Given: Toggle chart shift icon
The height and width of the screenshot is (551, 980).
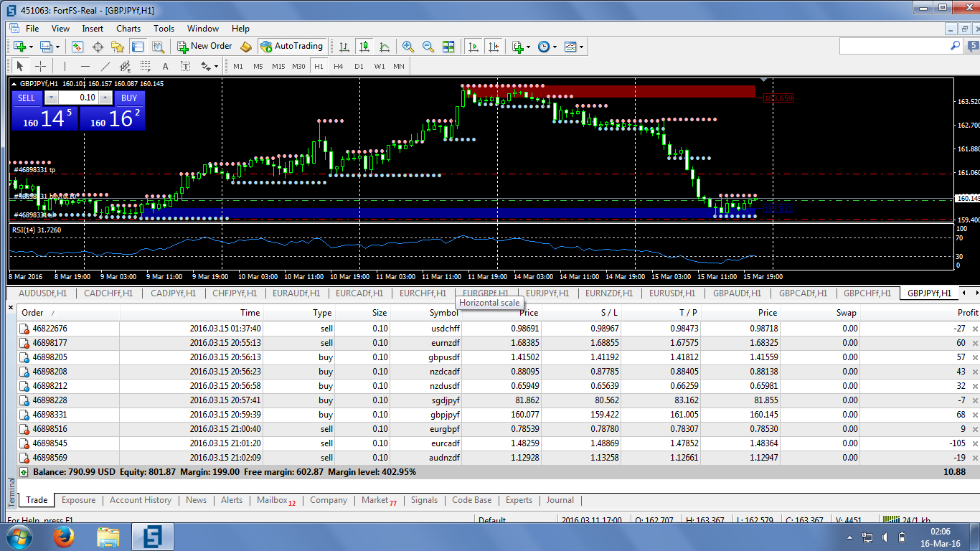Looking at the screenshot, I should [493, 47].
